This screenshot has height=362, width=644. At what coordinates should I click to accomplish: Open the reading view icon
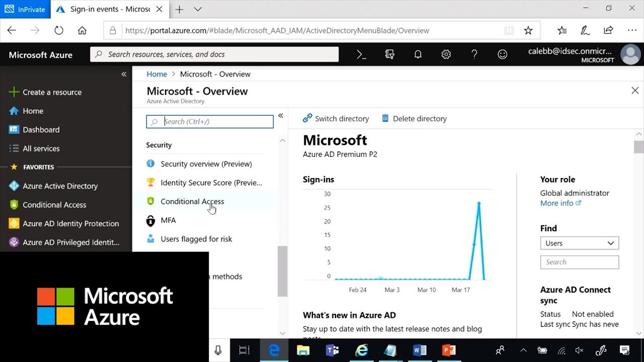pyautogui.click(x=509, y=31)
